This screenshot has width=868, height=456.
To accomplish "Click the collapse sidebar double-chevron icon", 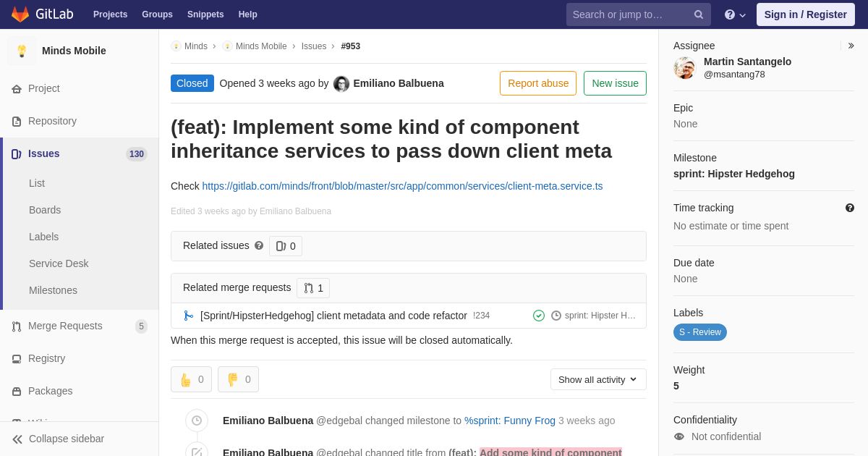I will click(17, 439).
